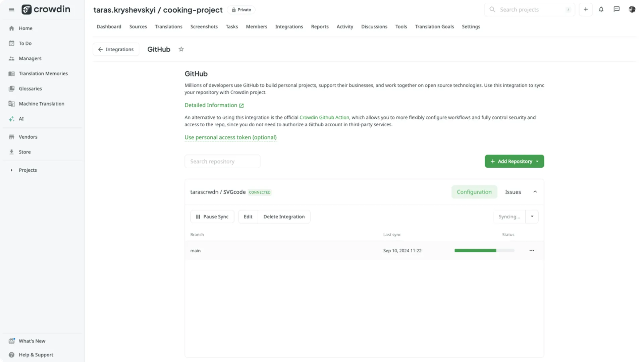Open Detailed Information link
Viewport: 644px width, 362px height.
[214, 105]
